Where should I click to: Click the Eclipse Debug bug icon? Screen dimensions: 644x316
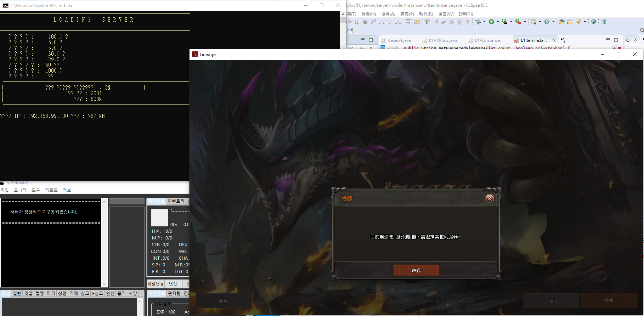[478, 22]
